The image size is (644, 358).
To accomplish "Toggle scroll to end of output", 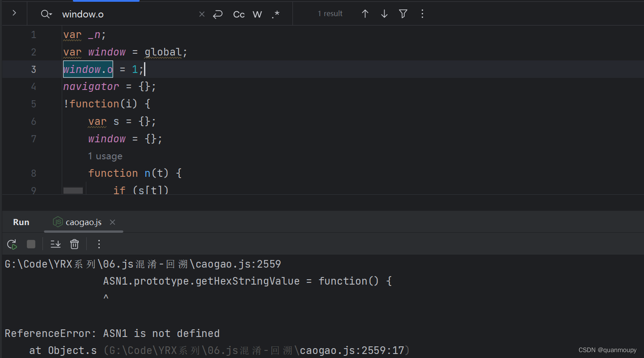I will coord(55,244).
